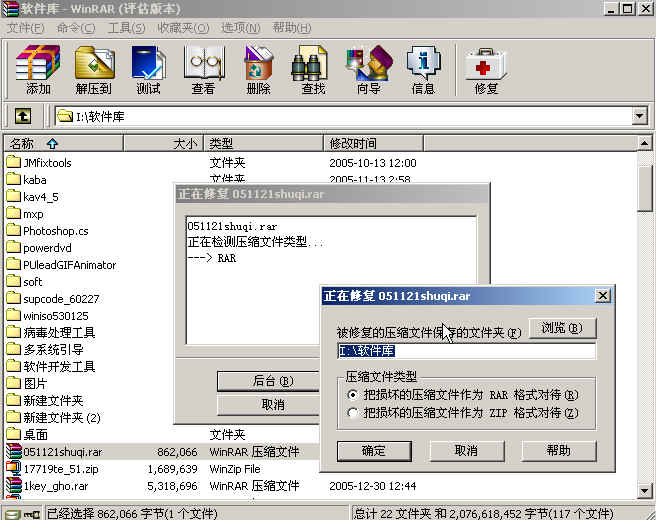The height and width of the screenshot is (520, 656).
Task: Select the mxp folder row
Action: tap(33, 214)
